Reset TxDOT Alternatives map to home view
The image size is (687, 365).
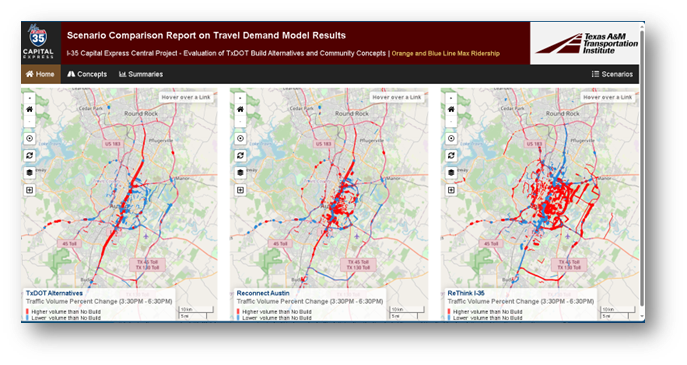click(x=29, y=109)
